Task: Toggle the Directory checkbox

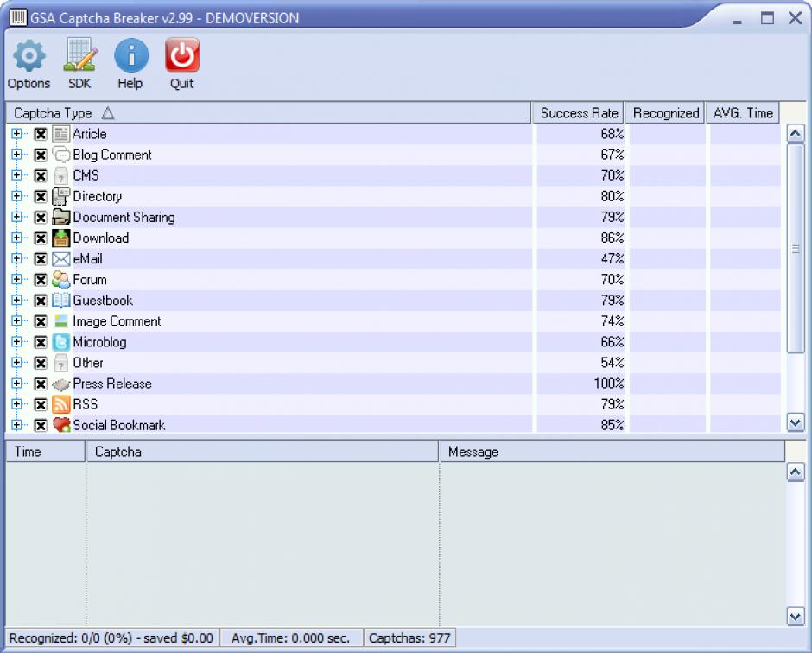Action: point(41,196)
